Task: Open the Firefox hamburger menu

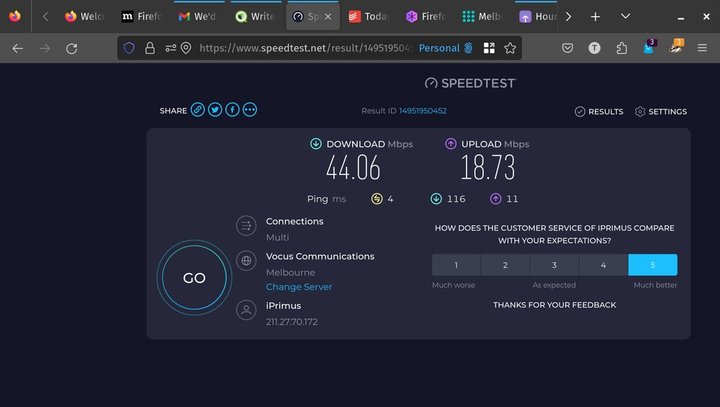Action: point(702,48)
